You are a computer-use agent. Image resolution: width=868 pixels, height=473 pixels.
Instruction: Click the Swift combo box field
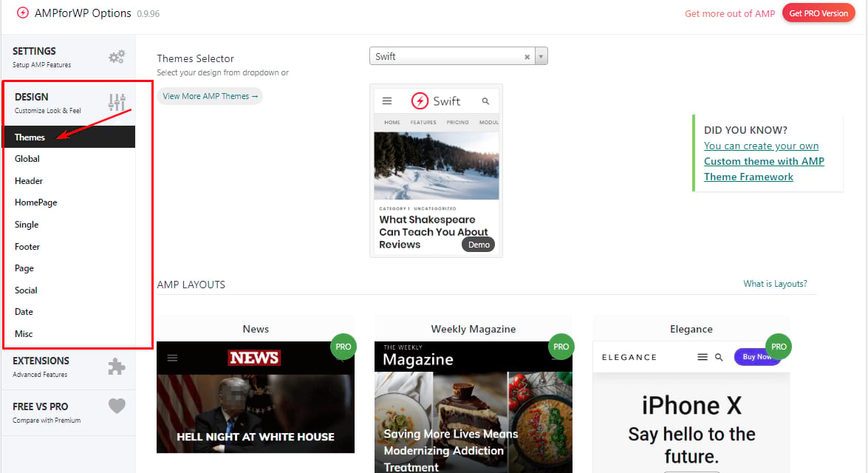[x=458, y=56]
